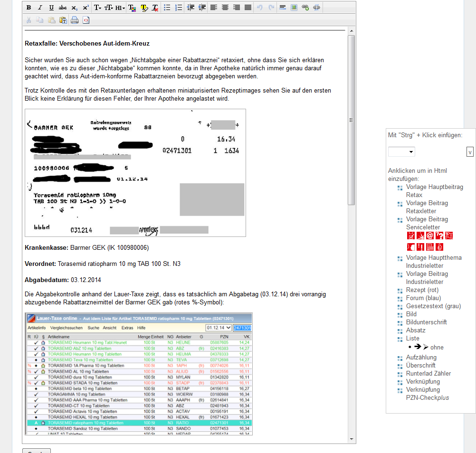Open the text color picker
Screen dimensions: 476x453
tap(133, 8)
